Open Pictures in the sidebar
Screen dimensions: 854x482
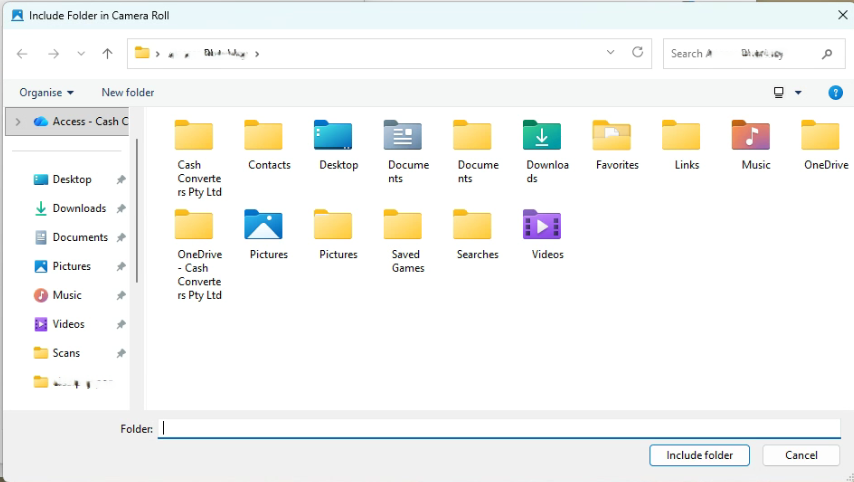71,266
